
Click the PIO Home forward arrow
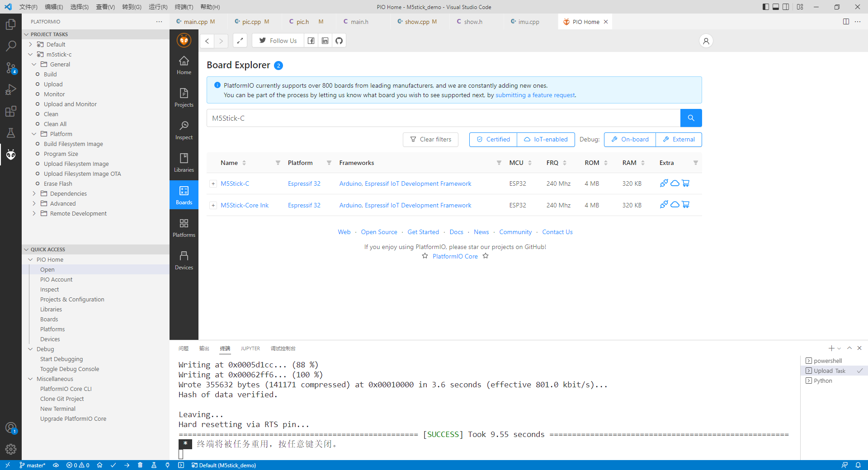pyautogui.click(x=221, y=41)
